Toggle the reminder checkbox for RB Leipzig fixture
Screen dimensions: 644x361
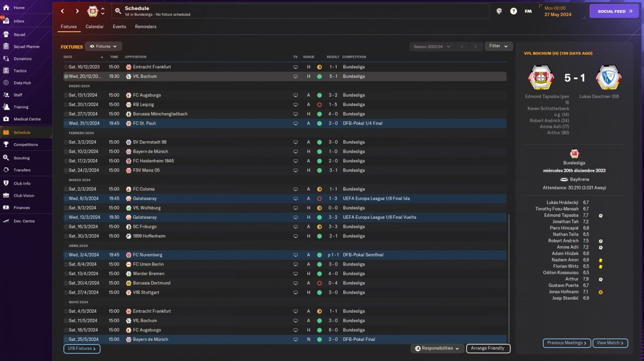(x=66, y=105)
